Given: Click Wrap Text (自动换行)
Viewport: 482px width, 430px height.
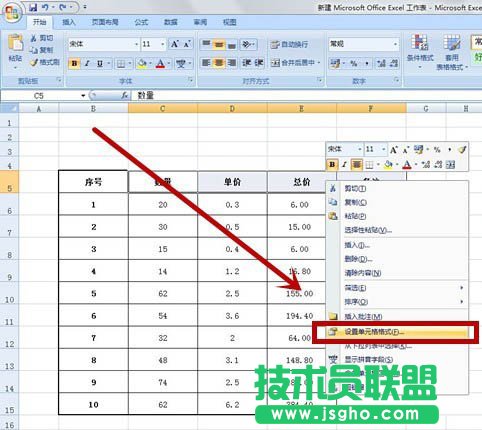Looking at the screenshot, I should click(x=289, y=44).
